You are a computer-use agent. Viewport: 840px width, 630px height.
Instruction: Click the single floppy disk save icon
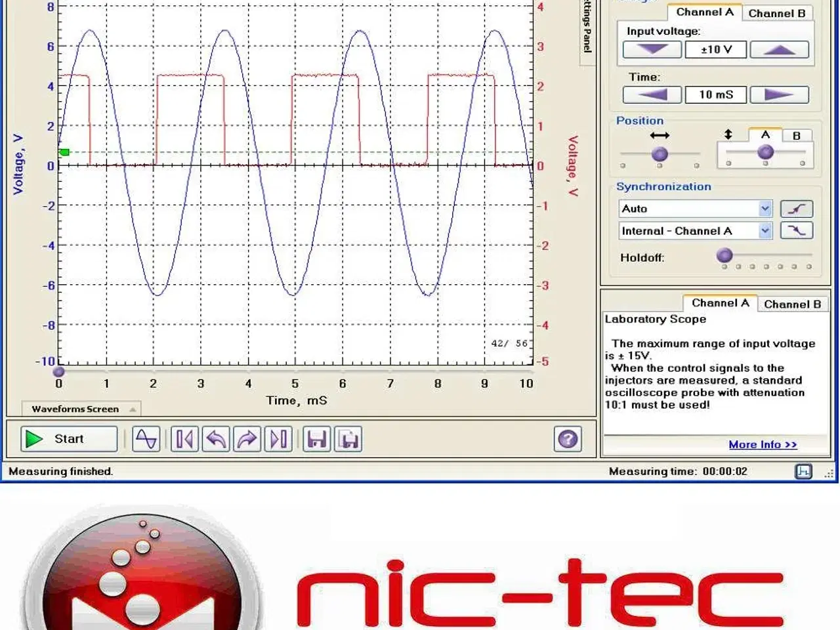pyautogui.click(x=317, y=439)
